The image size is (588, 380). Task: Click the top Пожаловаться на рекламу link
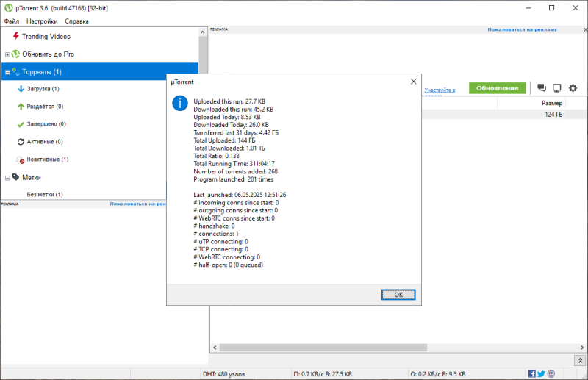pos(522,29)
